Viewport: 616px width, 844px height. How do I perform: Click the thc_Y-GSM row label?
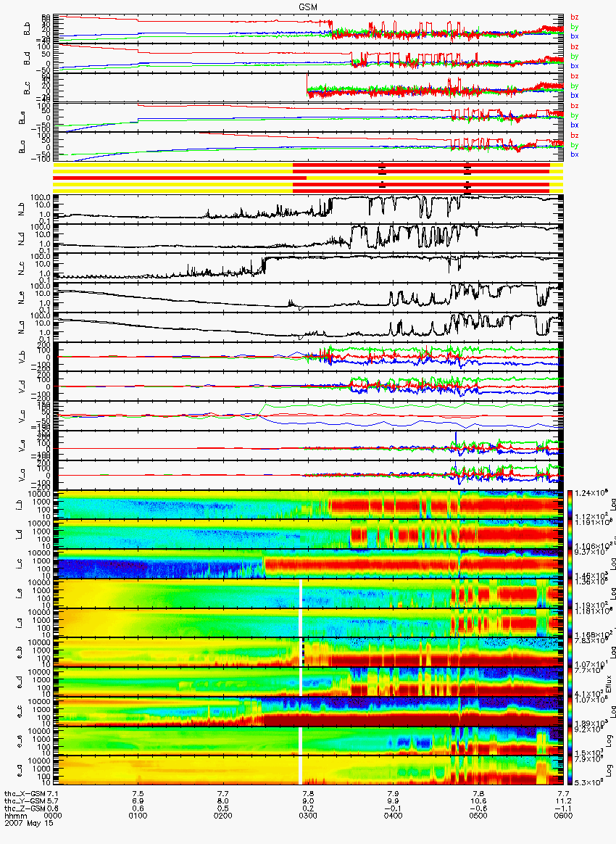point(25,801)
